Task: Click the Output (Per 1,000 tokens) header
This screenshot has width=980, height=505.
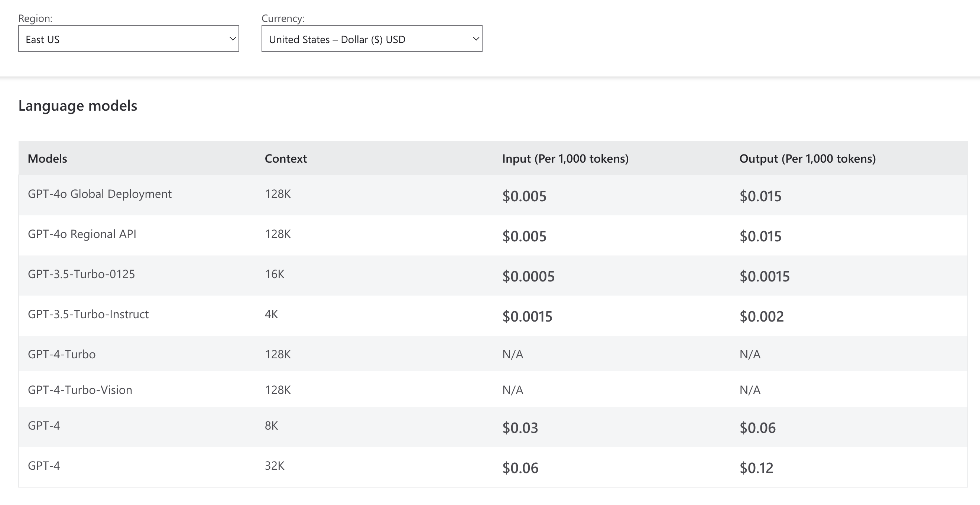Action: pyautogui.click(x=807, y=159)
